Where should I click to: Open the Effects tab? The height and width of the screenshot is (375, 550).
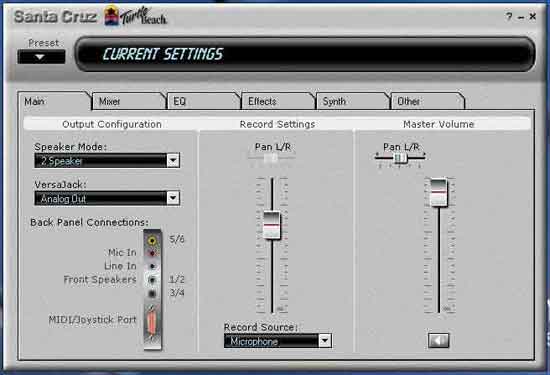tap(278, 101)
